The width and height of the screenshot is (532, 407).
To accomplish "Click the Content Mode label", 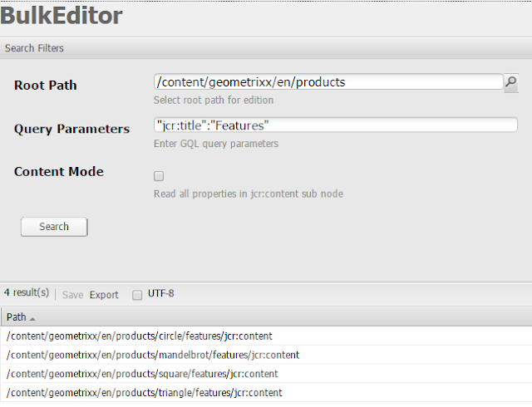I will click(59, 172).
